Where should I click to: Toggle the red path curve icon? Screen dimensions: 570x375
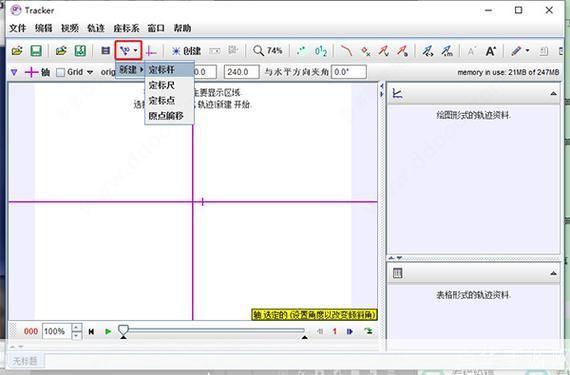(x=346, y=51)
